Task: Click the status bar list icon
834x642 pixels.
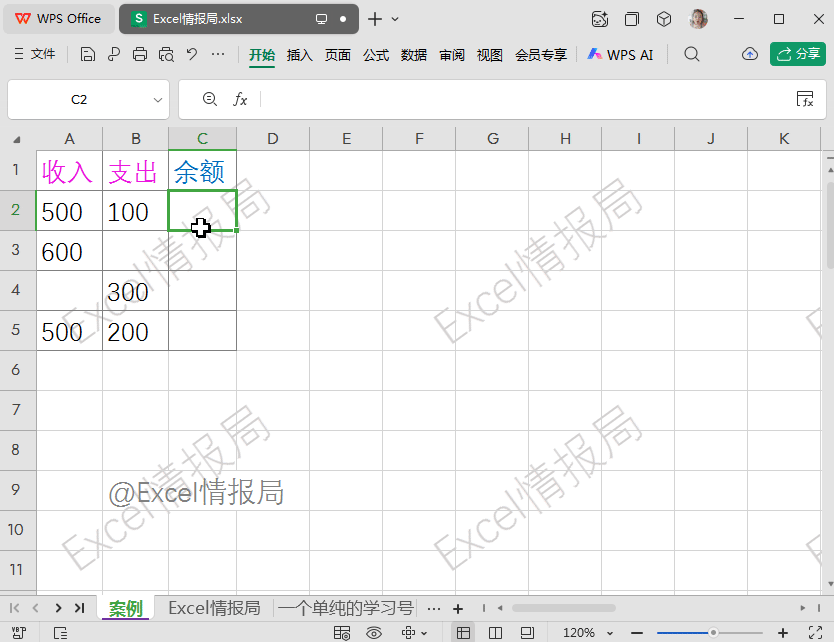Action: coord(60,632)
